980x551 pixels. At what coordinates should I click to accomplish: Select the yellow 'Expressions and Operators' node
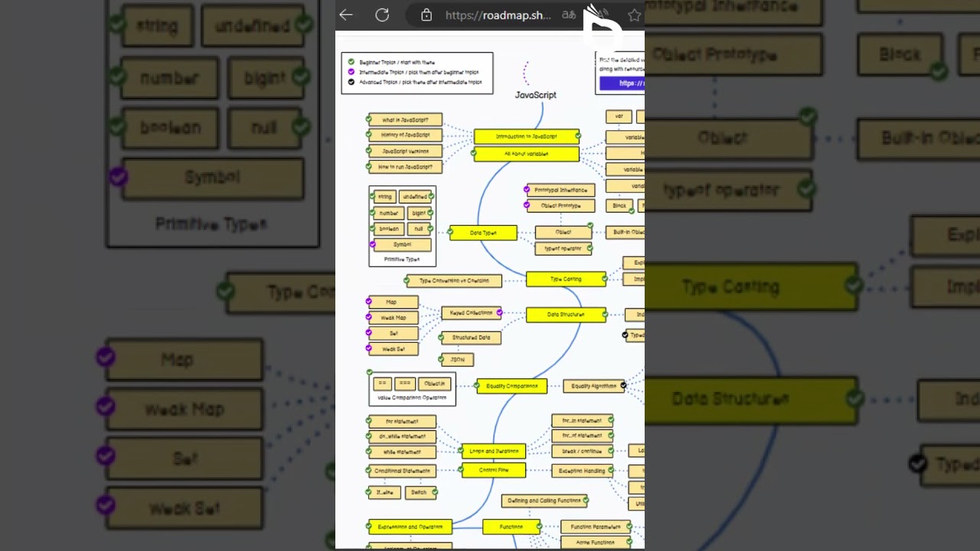[x=410, y=527]
